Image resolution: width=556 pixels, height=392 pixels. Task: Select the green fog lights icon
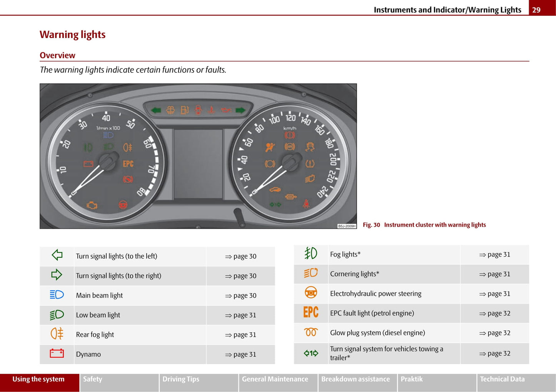[311, 253]
